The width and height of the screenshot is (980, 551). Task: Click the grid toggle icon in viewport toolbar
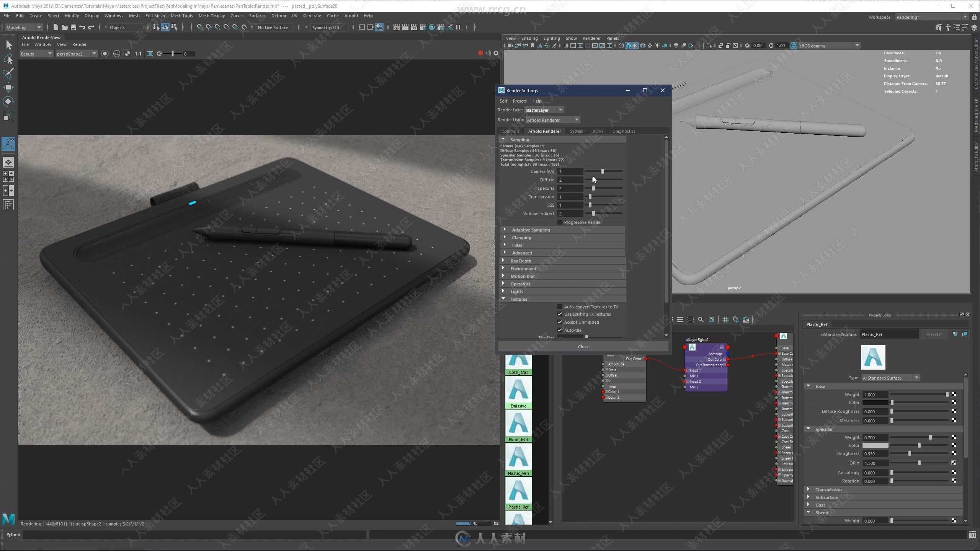pos(565,46)
